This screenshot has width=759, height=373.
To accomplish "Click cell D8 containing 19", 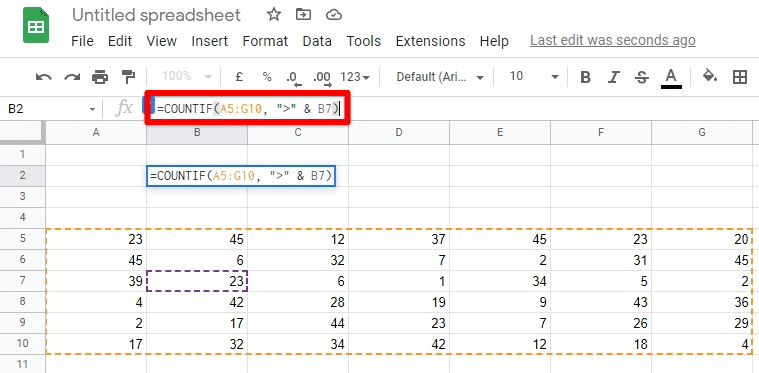I will pos(399,301).
